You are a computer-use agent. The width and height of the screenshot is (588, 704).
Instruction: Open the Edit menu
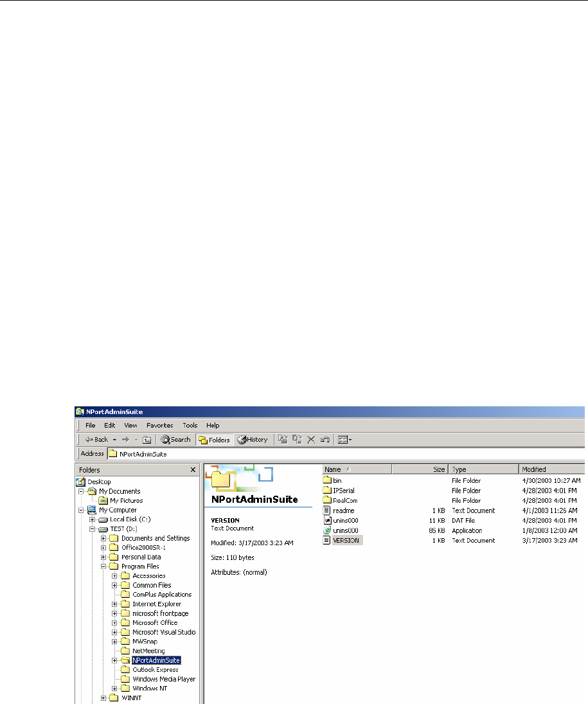(109, 425)
